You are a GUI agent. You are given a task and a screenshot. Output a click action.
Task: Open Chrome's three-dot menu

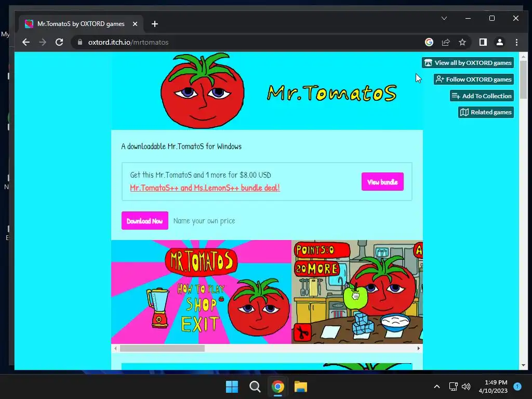(516, 42)
